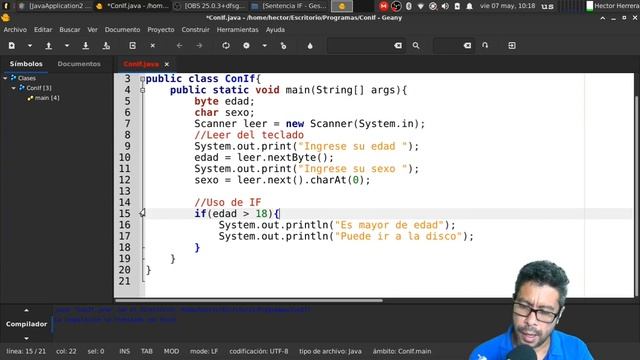Open the clock 'vie 07 may, 10:18'
The image size is (640, 360).
pos(507,6)
